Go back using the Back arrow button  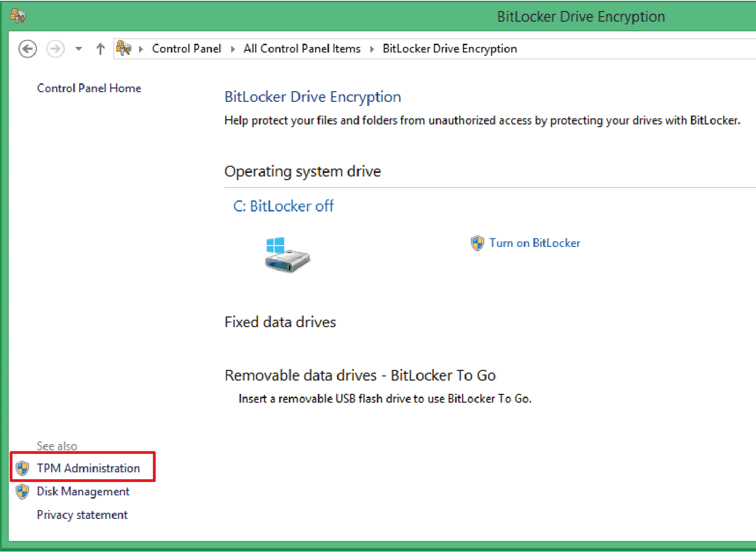click(28, 49)
